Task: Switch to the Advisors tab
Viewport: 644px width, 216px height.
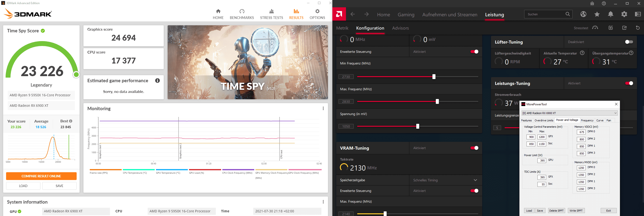Action: click(x=400, y=28)
